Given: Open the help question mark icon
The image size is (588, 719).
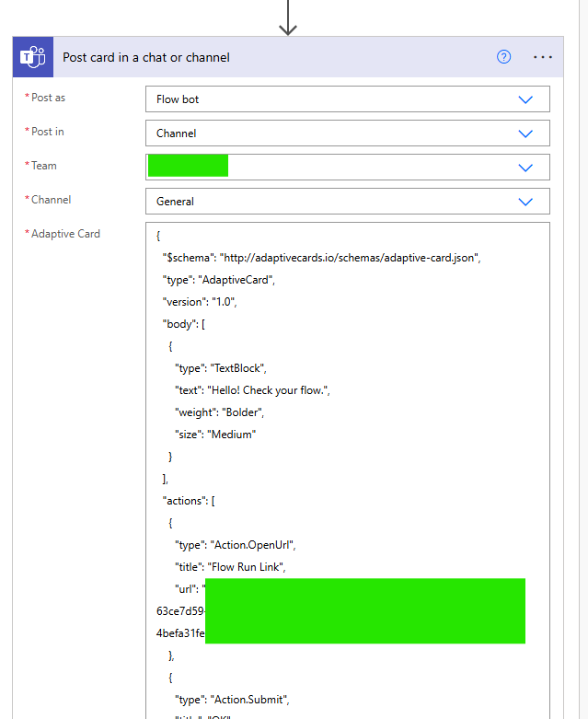Looking at the screenshot, I should pyautogui.click(x=503, y=57).
